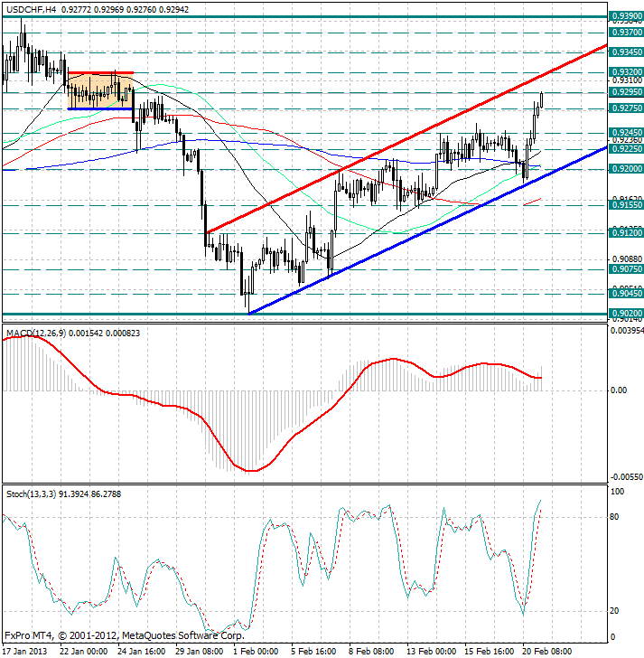Select the 0.92450 price level label

point(627,133)
